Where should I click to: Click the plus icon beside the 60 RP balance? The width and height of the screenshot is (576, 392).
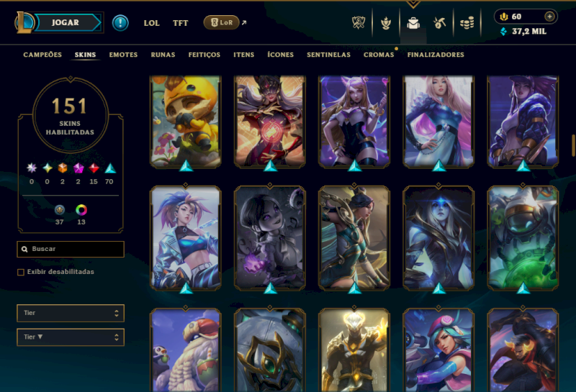click(x=549, y=17)
